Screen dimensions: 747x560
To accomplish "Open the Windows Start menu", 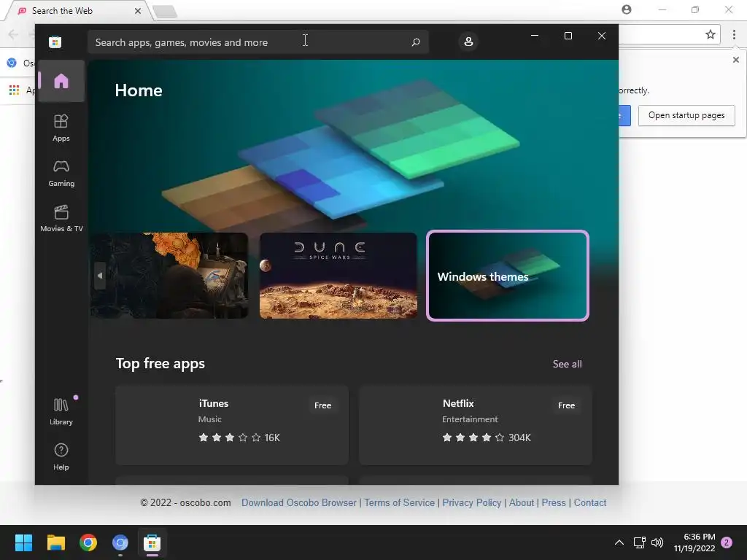I will point(23,542).
